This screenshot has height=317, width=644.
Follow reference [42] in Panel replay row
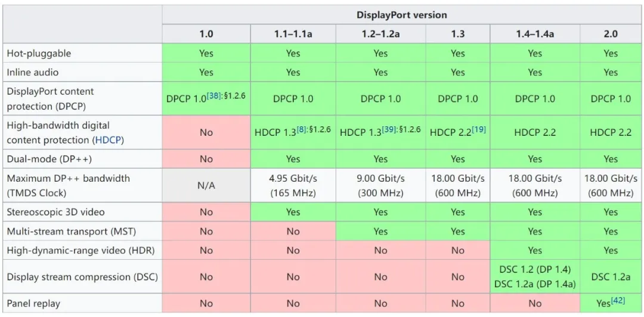coord(618,301)
